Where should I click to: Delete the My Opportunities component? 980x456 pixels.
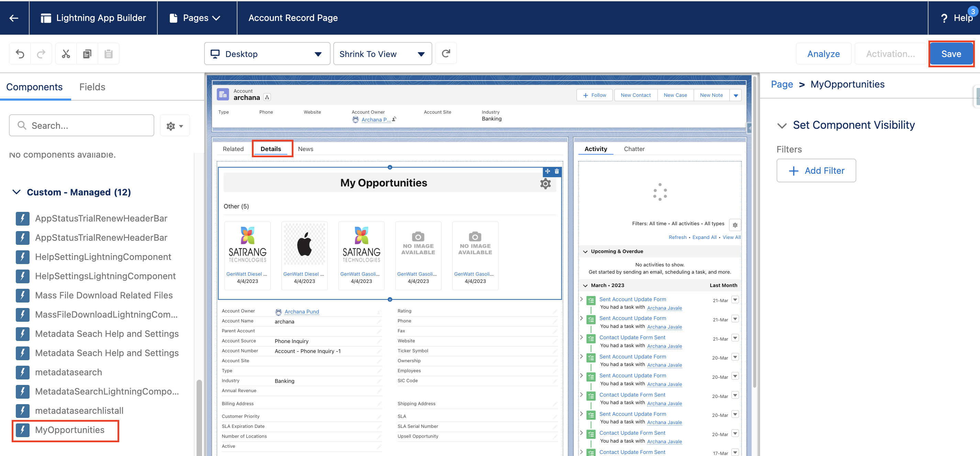pyautogui.click(x=557, y=172)
